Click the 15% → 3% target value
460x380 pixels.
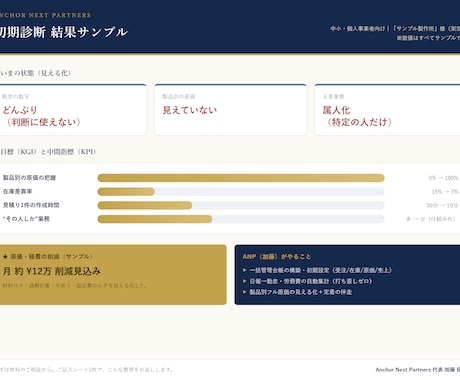[445, 192]
